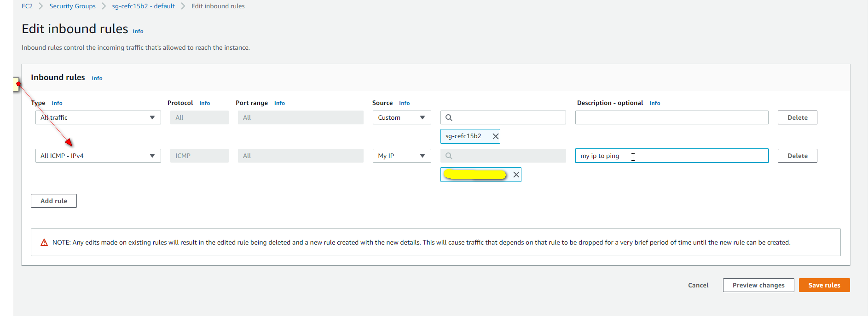This screenshot has height=316, width=868.
Task: Open Info next to Description - optional
Action: point(655,103)
